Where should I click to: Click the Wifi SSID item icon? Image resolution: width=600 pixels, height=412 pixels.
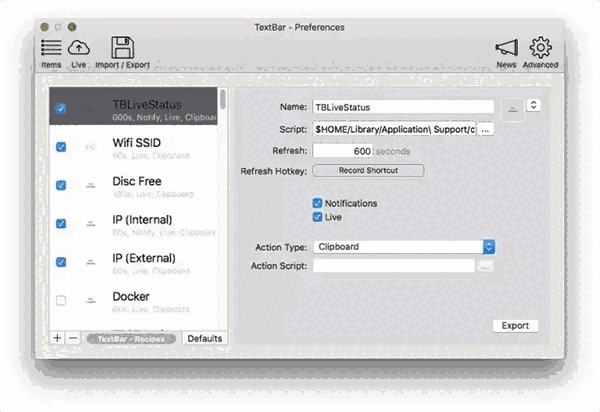coord(90,147)
